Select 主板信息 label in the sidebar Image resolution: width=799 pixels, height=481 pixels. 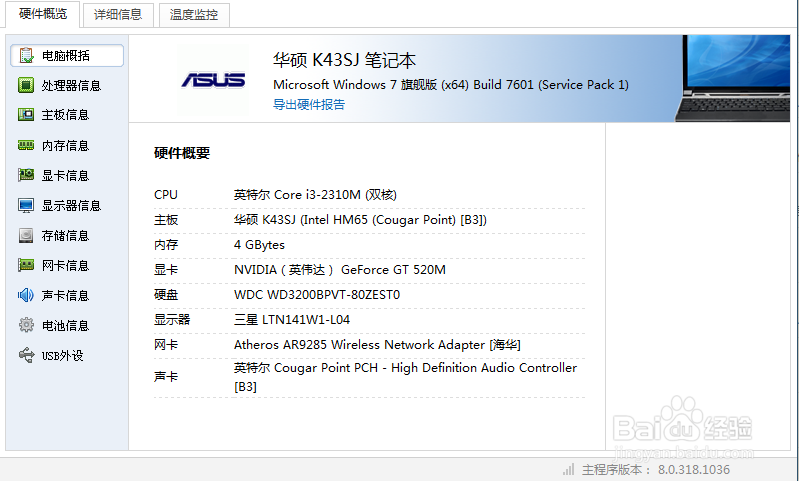click(x=66, y=115)
